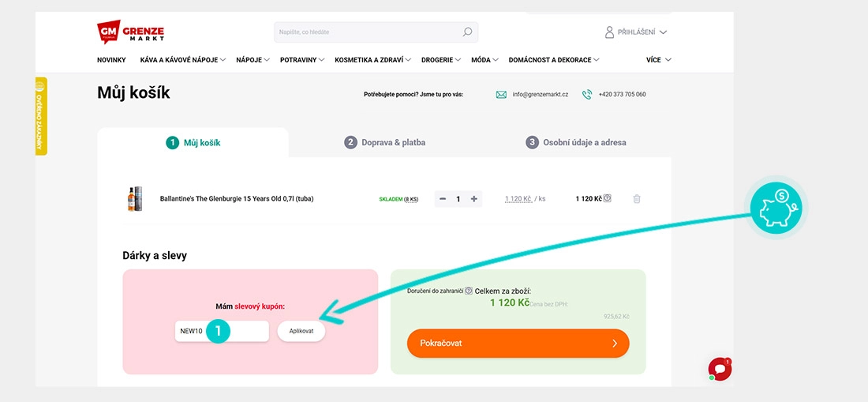Increase quantity with plus button

[x=474, y=199]
